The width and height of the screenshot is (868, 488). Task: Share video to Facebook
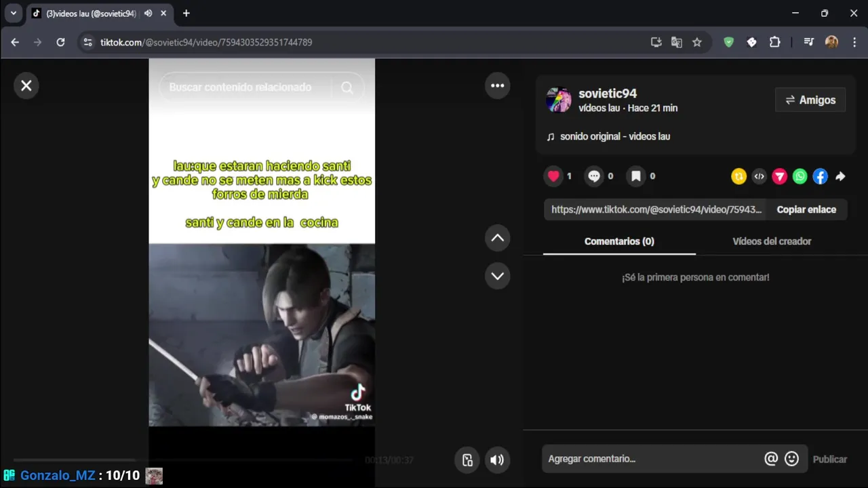(x=821, y=176)
